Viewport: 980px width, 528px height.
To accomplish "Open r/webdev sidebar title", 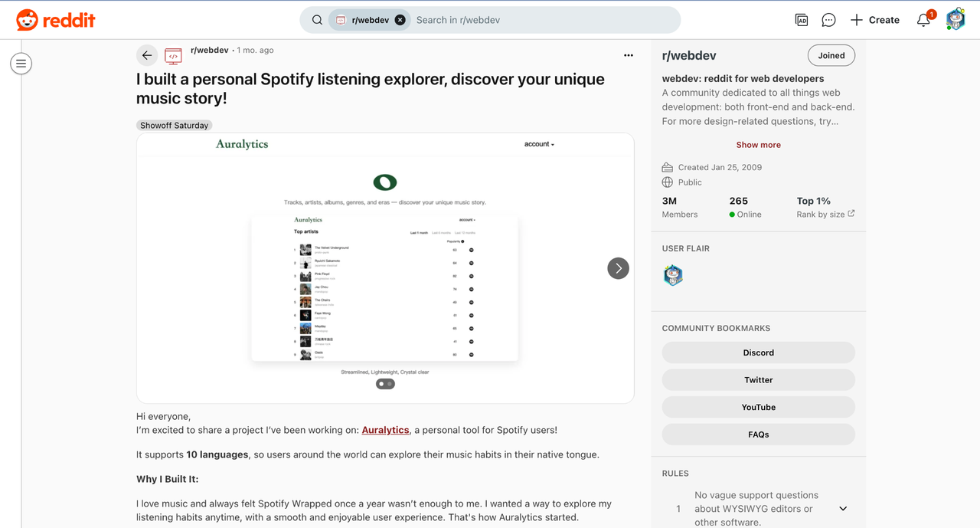I will pyautogui.click(x=689, y=55).
